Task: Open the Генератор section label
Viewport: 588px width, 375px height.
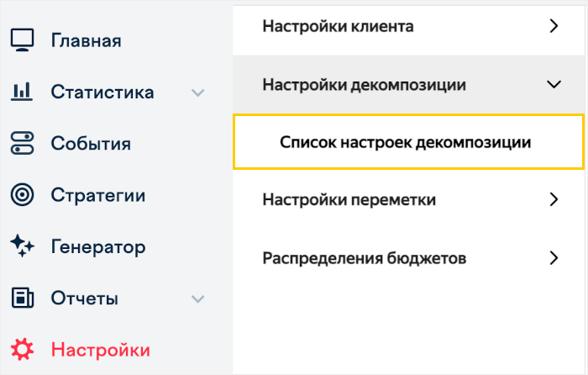Action: [97, 247]
